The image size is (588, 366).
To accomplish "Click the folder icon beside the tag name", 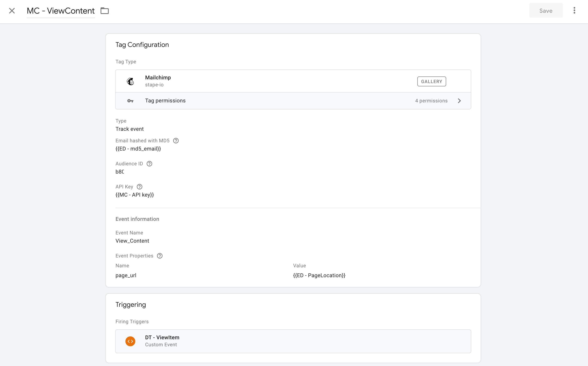I will [x=104, y=11].
